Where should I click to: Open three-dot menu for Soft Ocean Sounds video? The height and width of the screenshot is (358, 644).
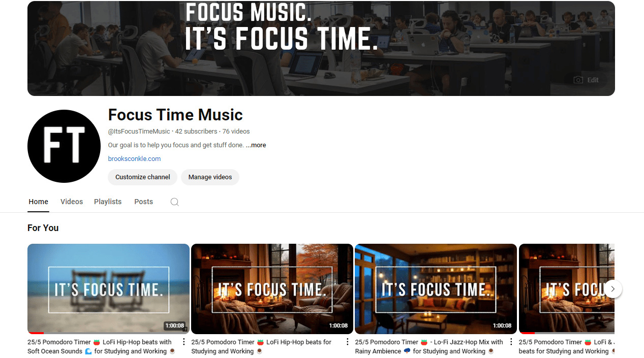coord(184,342)
